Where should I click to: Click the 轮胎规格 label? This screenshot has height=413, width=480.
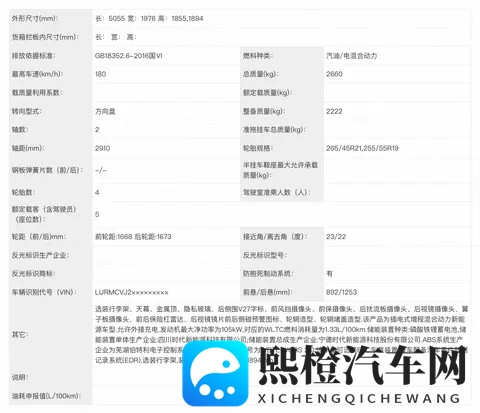coord(258,148)
